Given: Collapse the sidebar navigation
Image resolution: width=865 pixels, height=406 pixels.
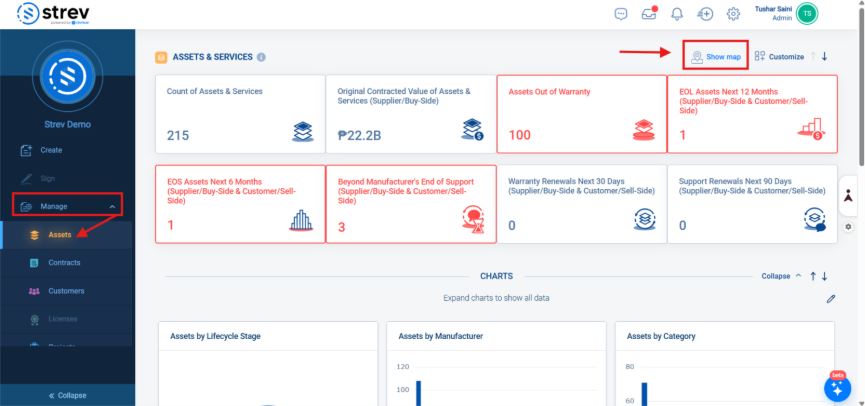Looking at the screenshot, I should (x=67, y=395).
